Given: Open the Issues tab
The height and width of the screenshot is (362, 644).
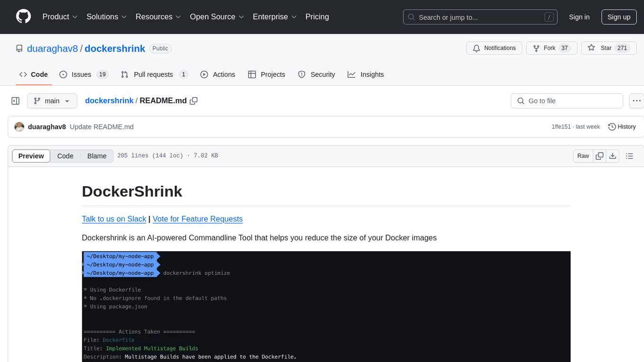Looking at the screenshot, I should [x=84, y=74].
